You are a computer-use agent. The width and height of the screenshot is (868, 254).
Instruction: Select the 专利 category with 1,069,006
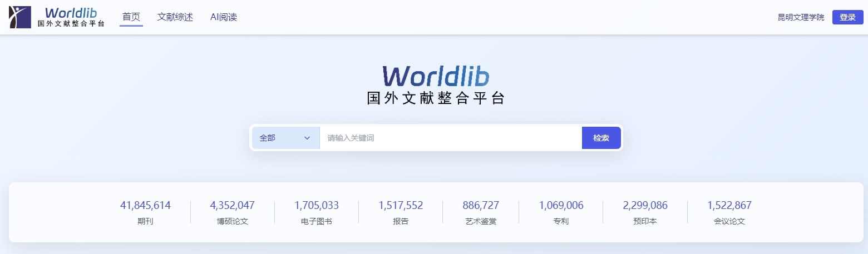(x=561, y=212)
